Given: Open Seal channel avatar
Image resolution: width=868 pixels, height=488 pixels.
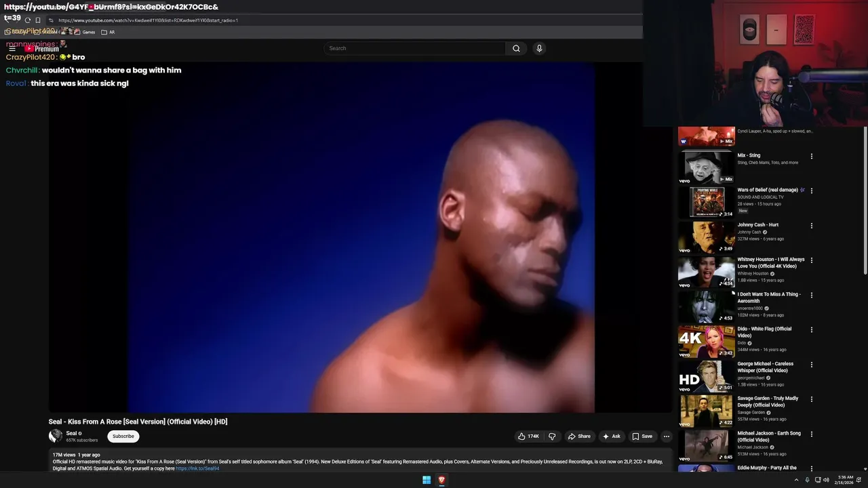Looking at the screenshot, I should tap(56, 436).
